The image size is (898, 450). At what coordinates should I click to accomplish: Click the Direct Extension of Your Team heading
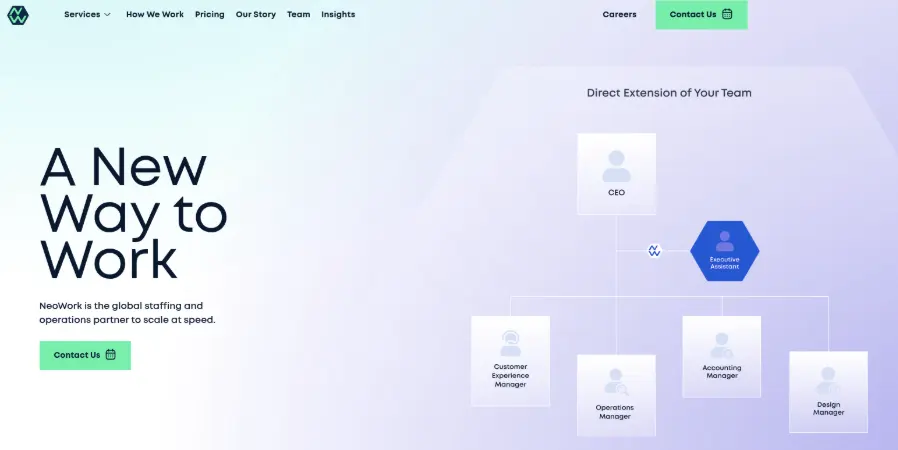coord(669,93)
